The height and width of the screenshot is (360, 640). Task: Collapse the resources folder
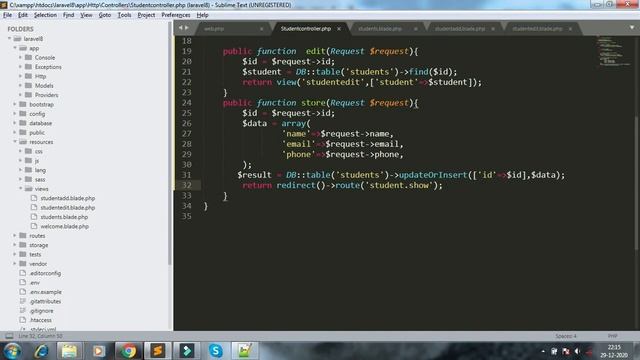click(x=15, y=142)
